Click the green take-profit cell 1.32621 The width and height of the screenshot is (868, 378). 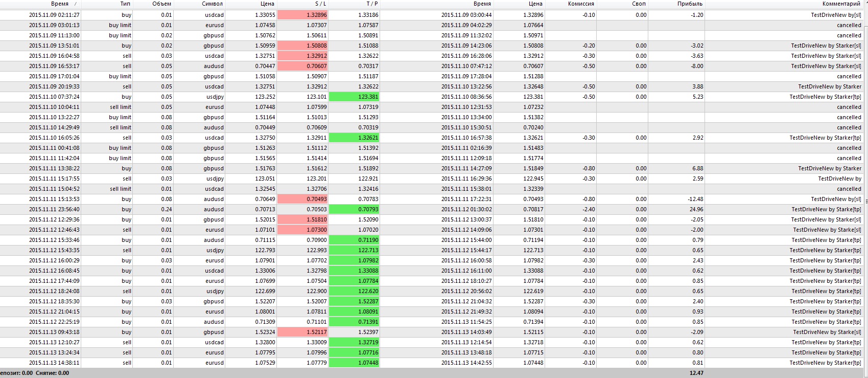pos(354,138)
